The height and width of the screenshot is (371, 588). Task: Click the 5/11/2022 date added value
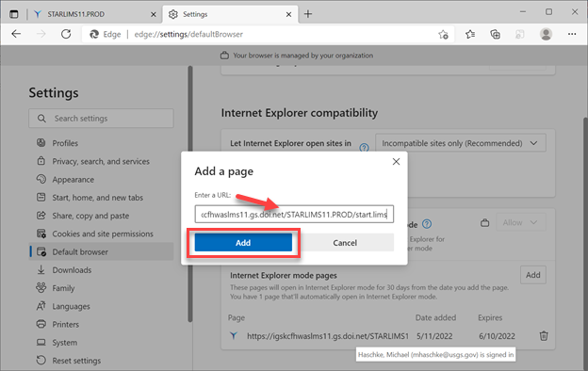434,336
